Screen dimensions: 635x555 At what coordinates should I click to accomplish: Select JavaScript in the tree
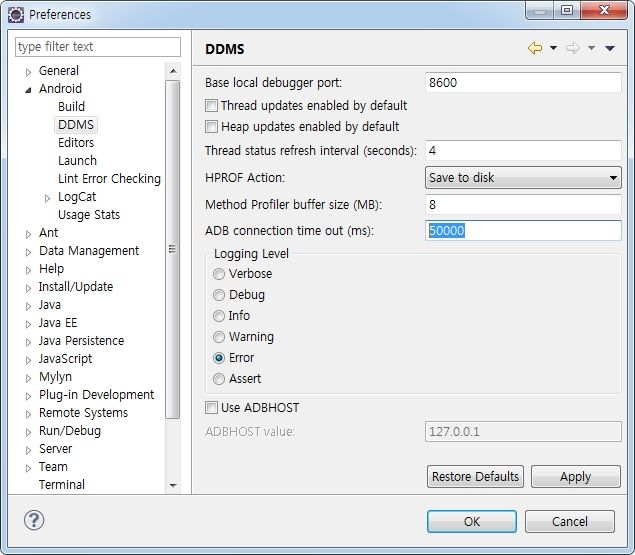point(66,359)
